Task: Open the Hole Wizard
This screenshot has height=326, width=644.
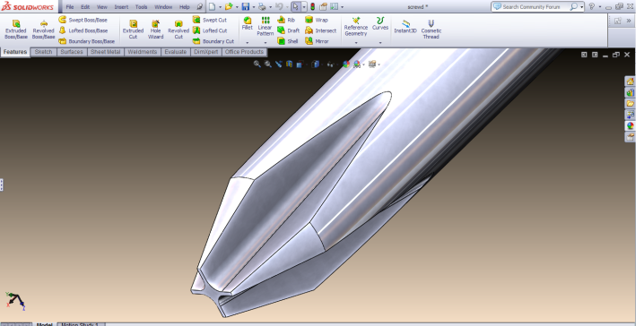Action: [x=156, y=30]
